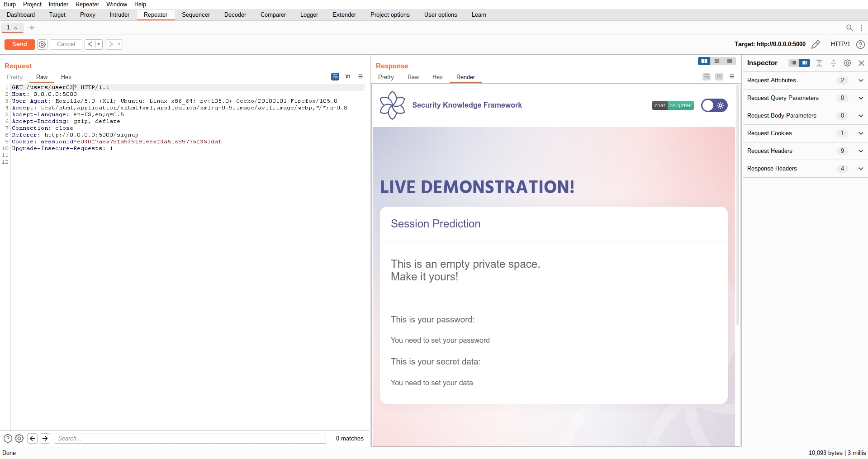Switch to the Proxy tab
This screenshot has width=868, height=459.
coord(88,15)
